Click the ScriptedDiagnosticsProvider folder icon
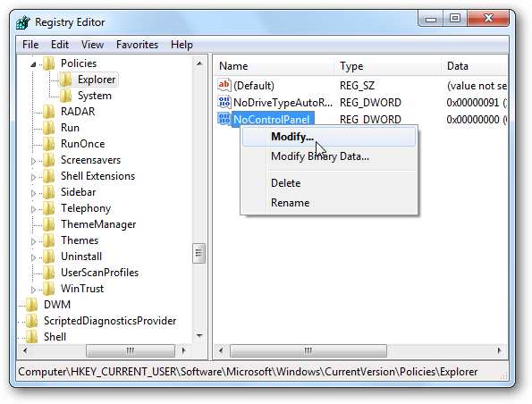Viewport: 532px width, 404px height. pos(31,321)
